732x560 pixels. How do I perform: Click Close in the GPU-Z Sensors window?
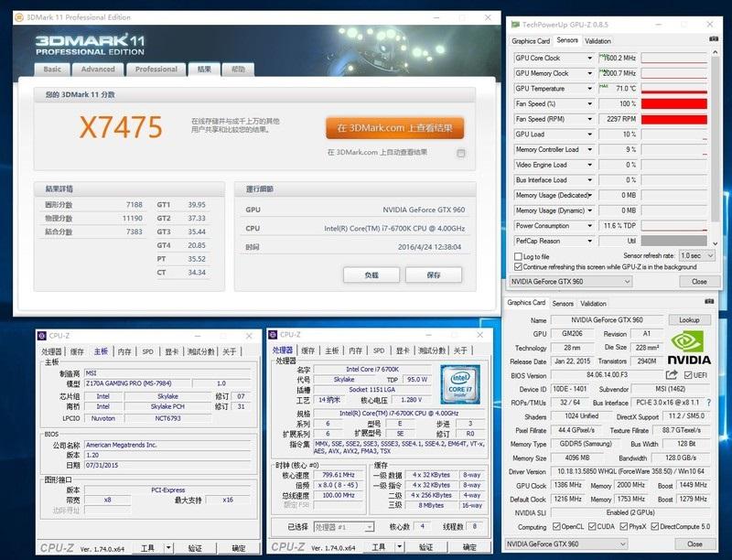pos(699,282)
